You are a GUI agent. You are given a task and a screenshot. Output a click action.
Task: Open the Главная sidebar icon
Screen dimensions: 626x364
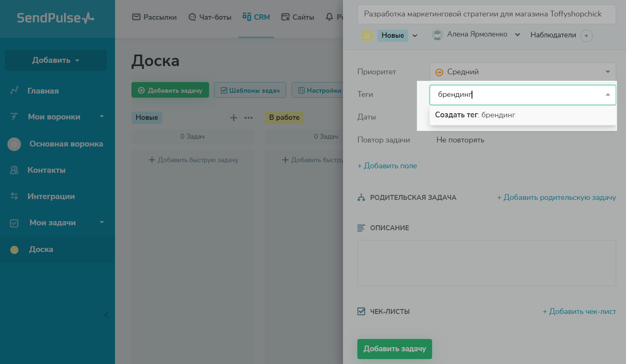pyautogui.click(x=14, y=91)
